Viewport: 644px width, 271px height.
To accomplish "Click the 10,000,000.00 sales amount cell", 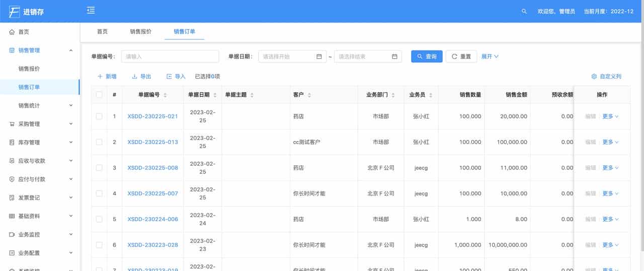I will 508,245.
